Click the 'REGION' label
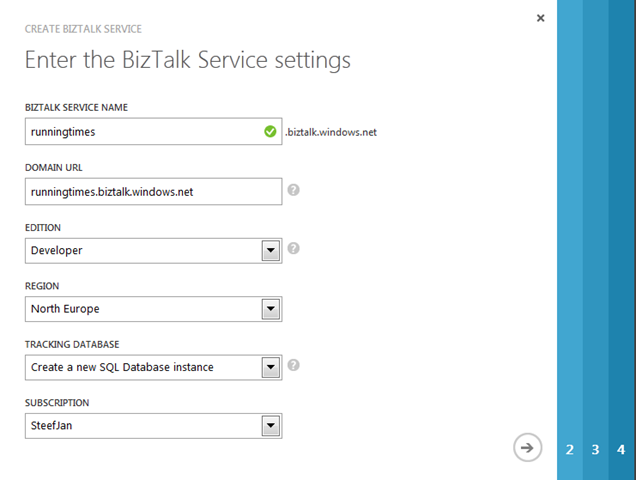636x480 pixels. tap(42, 286)
